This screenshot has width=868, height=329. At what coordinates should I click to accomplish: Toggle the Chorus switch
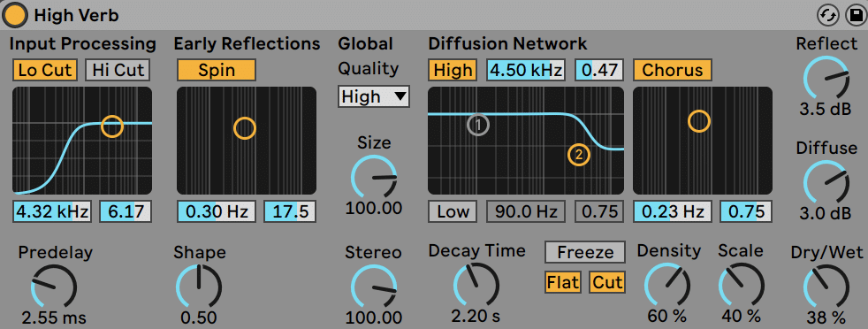[x=672, y=71]
